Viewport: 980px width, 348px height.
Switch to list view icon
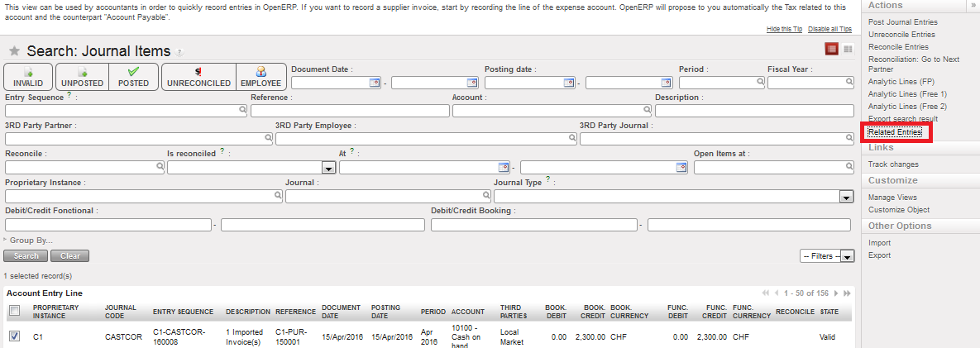(832, 50)
